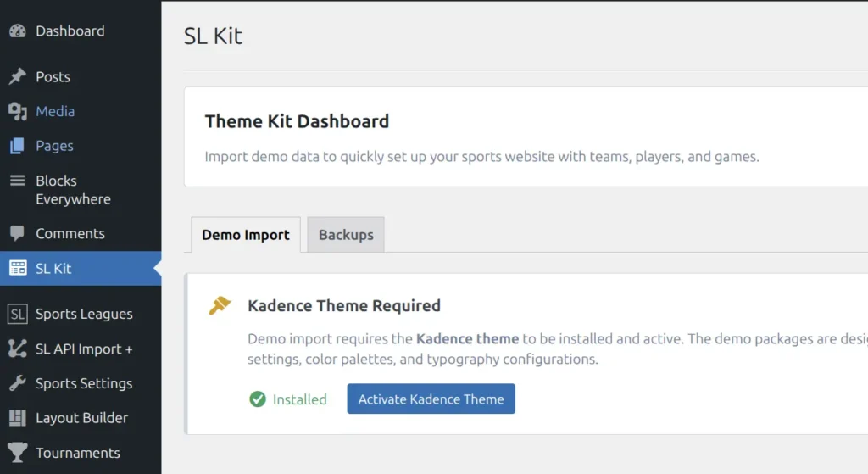
Task: Open the Layout Builder menu item
Action: click(81, 418)
